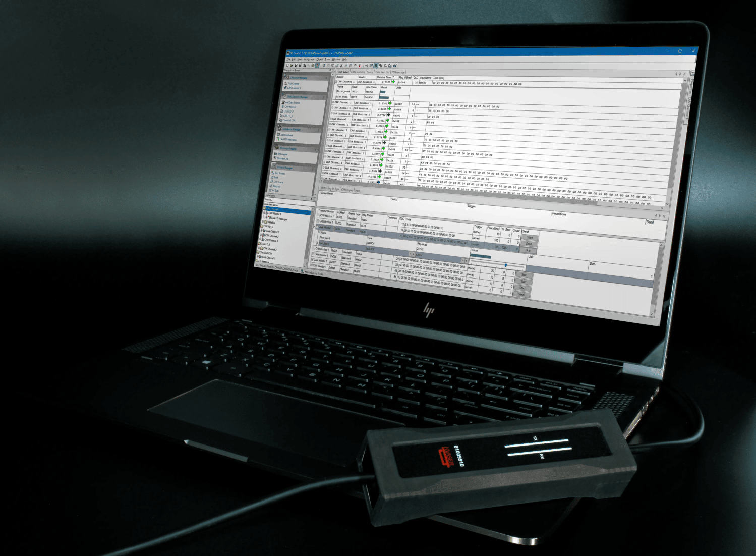This screenshot has height=556, width=756.
Task: Switch to the FD Message tab
Action: [398, 72]
